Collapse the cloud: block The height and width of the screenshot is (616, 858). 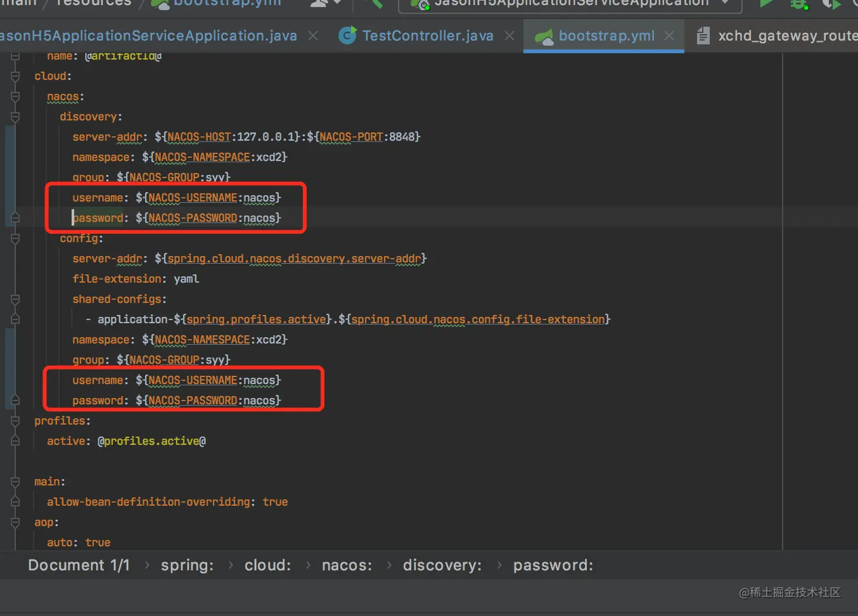pos(15,76)
